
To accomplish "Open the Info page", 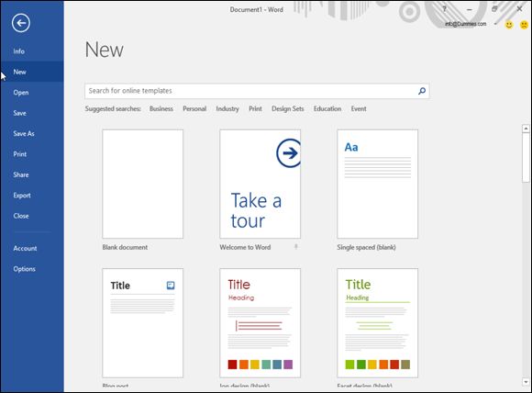I will (32, 51).
